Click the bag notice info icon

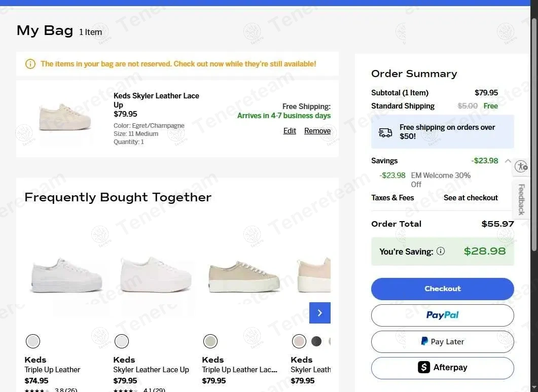click(x=30, y=64)
